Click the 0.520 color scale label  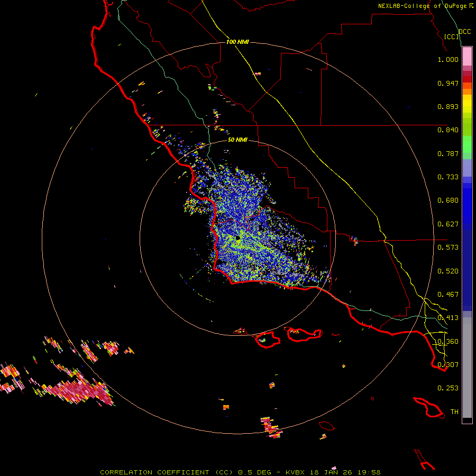coord(448,271)
